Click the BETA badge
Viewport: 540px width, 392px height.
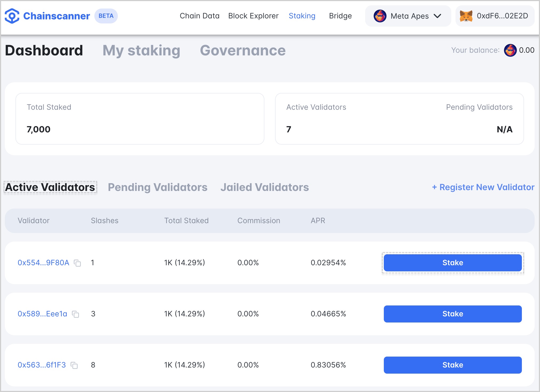click(106, 16)
